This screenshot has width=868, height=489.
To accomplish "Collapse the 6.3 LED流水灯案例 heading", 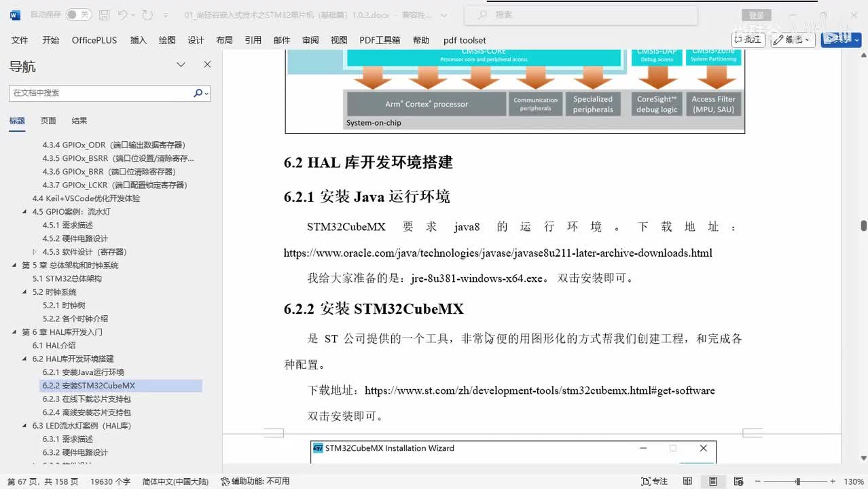I will point(25,426).
